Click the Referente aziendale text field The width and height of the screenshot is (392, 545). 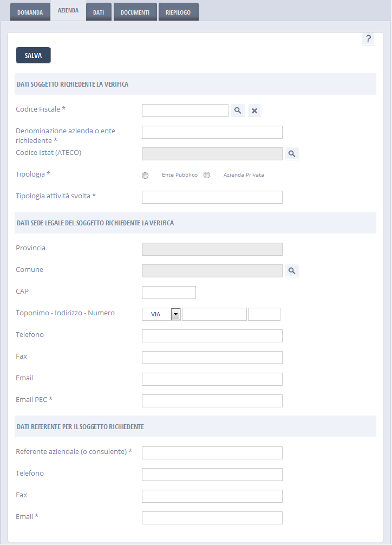[x=212, y=453]
